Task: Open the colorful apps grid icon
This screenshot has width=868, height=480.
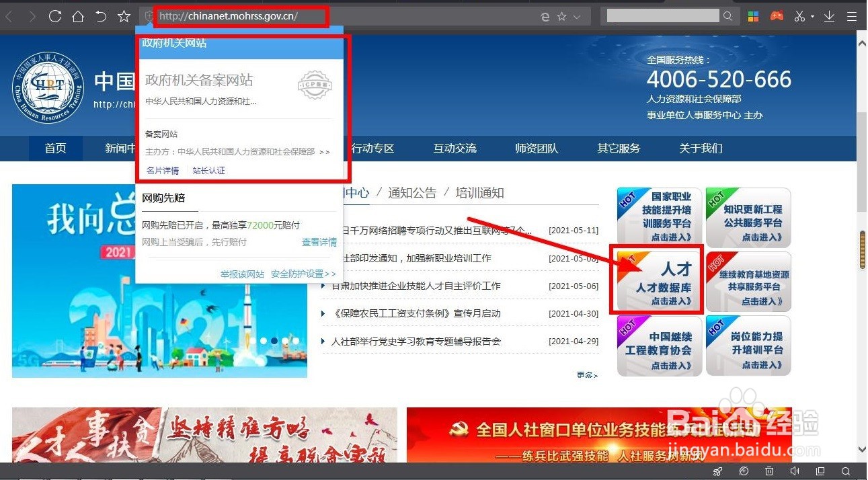Action: pyautogui.click(x=754, y=16)
